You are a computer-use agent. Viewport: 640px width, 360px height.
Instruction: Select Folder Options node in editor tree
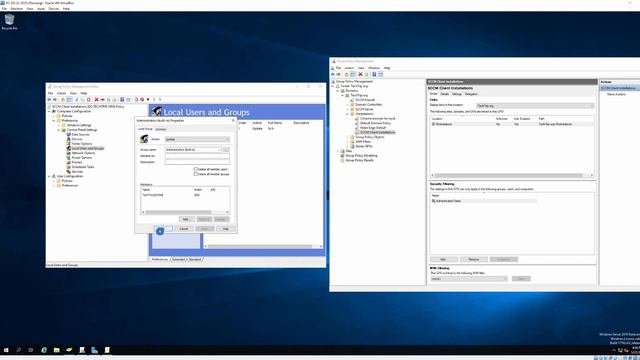point(82,144)
